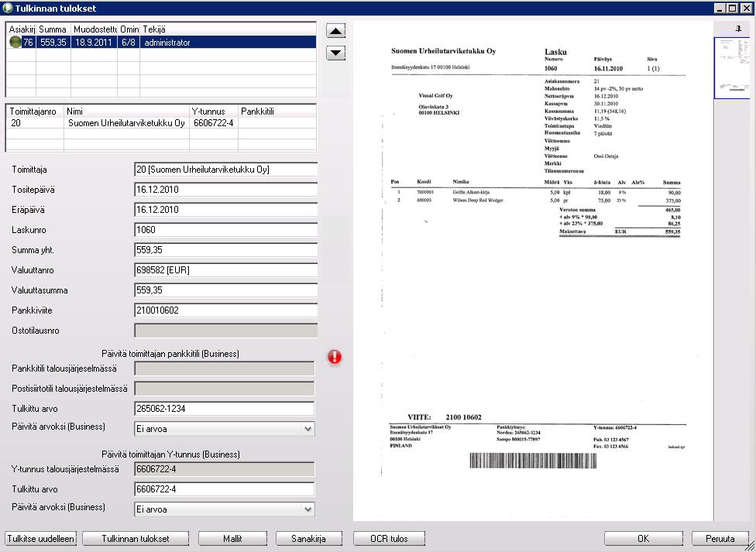Click the OCR tulos button
Image resolution: width=756 pixels, height=552 pixels.
389,539
